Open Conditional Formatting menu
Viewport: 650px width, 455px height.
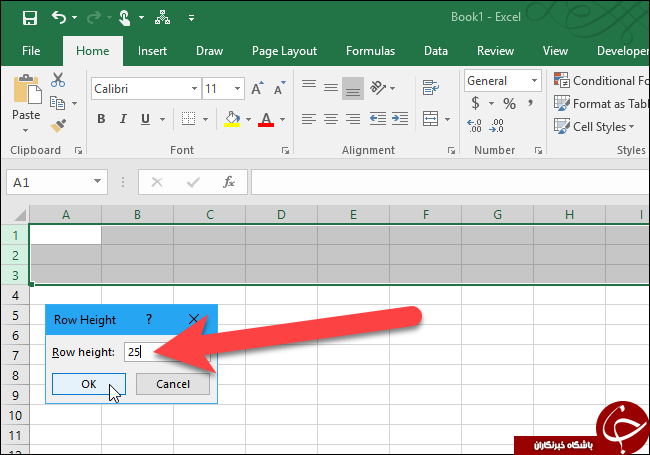(601, 80)
